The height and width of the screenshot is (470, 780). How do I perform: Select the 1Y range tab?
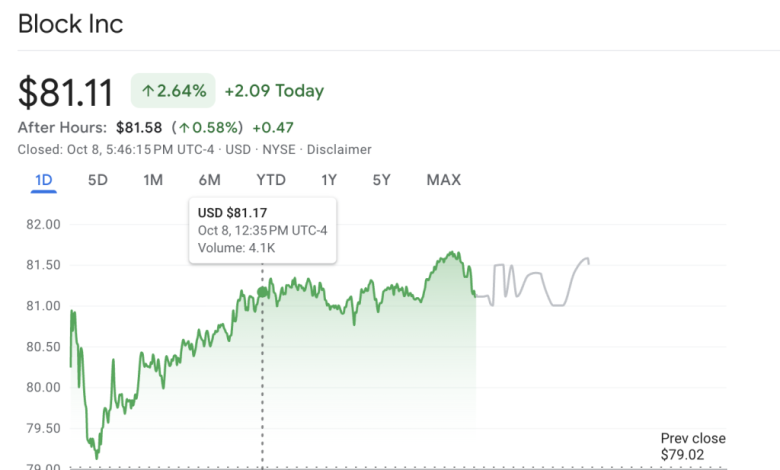[329, 180]
